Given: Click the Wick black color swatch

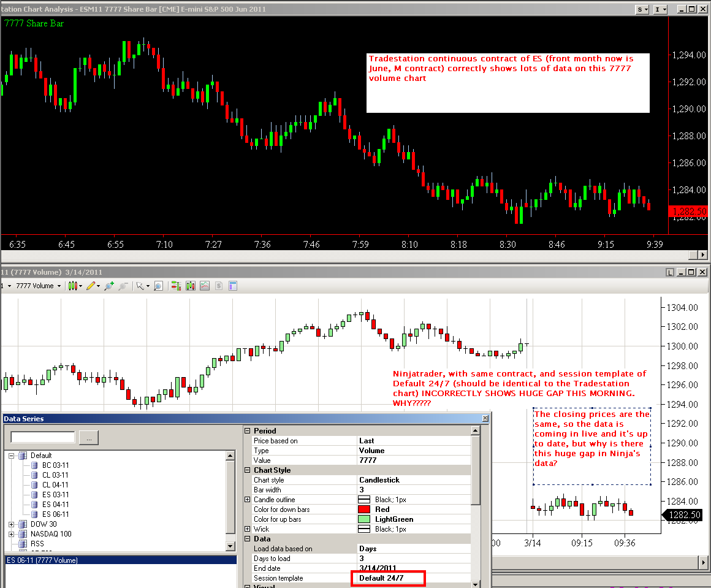Looking at the screenshot, I should (364, 529).
